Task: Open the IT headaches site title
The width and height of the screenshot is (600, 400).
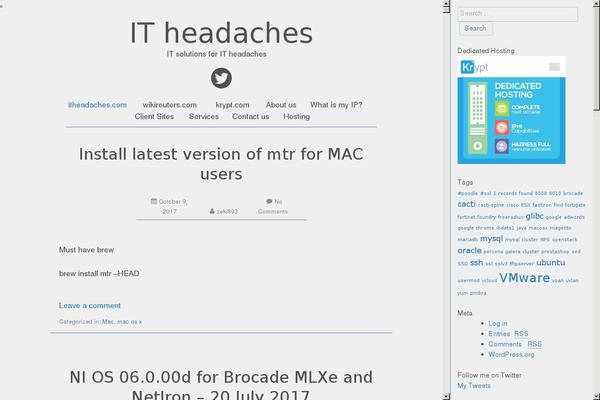Action: (221, 33)
